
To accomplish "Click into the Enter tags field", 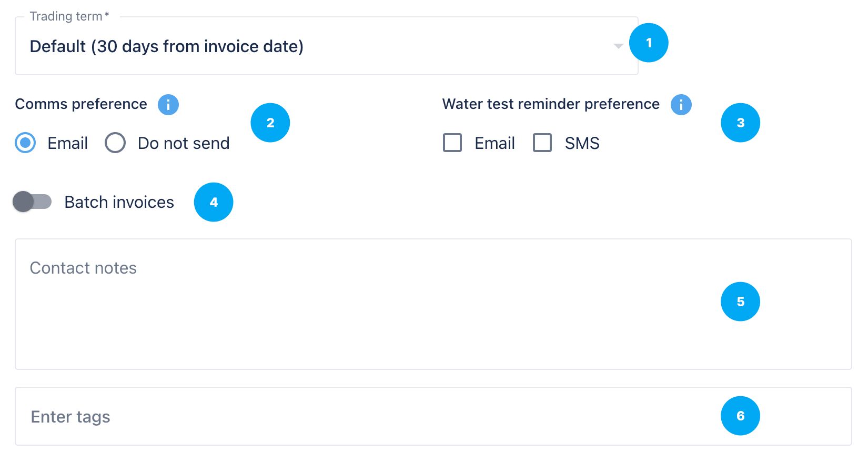I will point(368,417).
